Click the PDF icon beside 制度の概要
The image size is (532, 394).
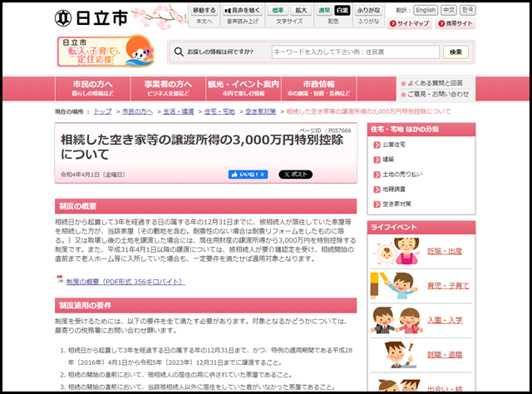60,279
